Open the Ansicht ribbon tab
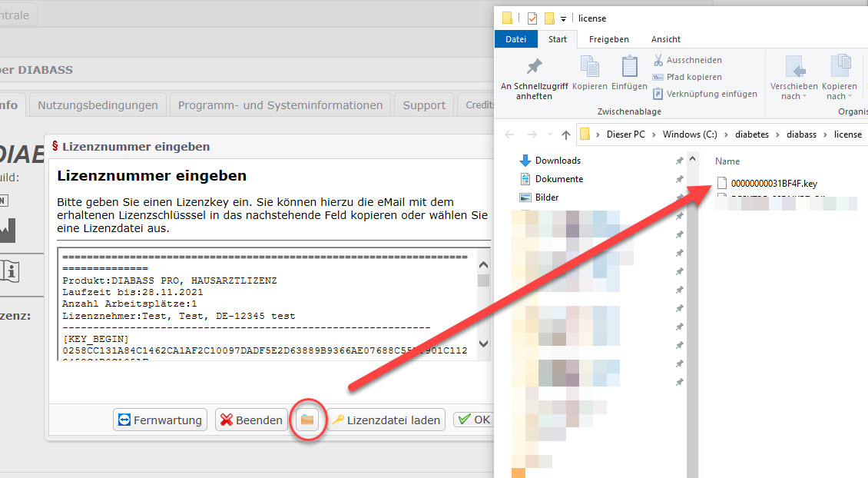The height and width of the screenshot is (478, 868). (665, 38)
